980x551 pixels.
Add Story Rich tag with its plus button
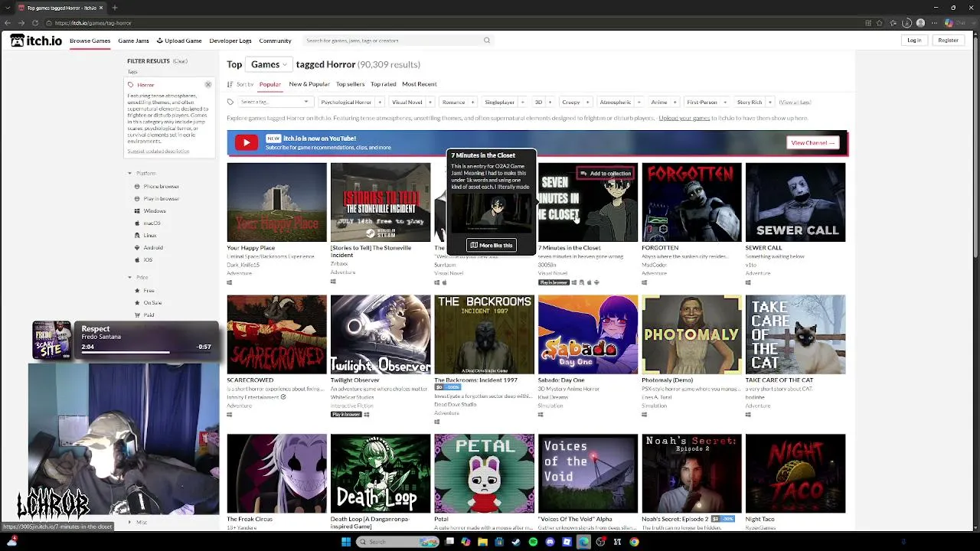tap(771, 102)
